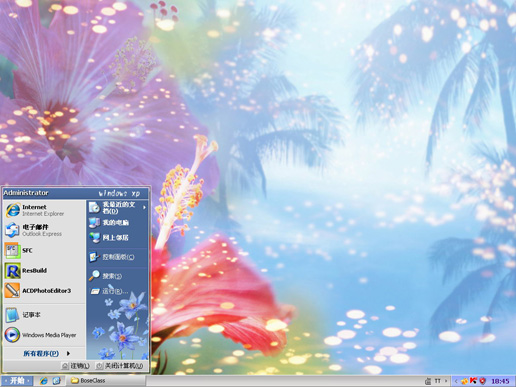Launch ResBuild from the Start menu

click(12, 270)
